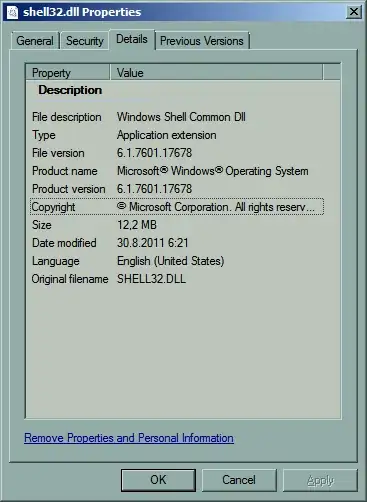Switch to the General tab
Viewport: 367px width, 502px height.
pos(35,41)
